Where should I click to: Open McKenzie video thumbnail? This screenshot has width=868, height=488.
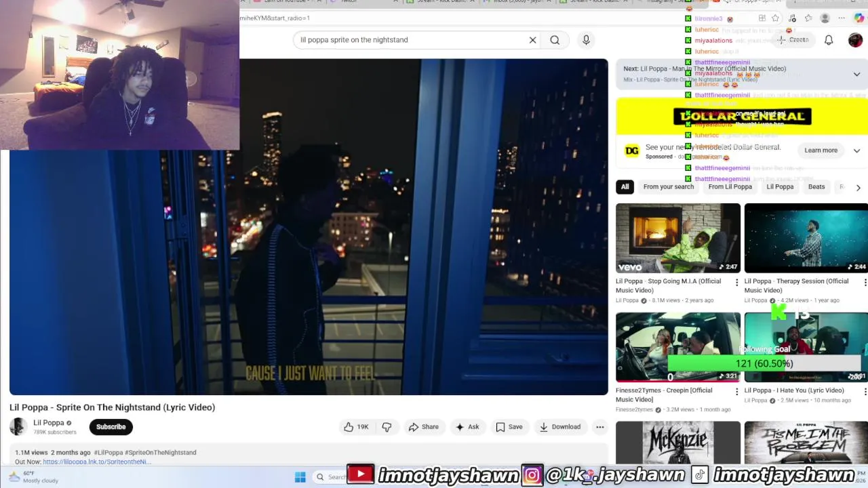tap(678, 443)
